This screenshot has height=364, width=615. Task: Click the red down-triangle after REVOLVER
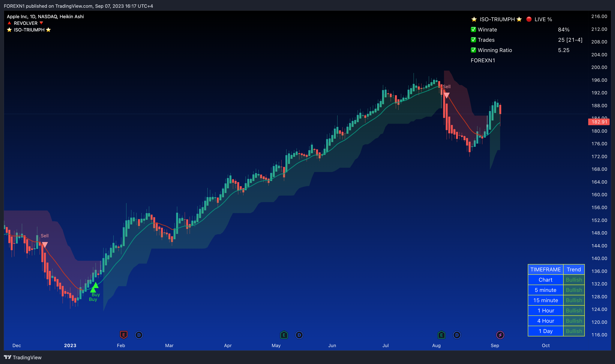(41, 23)
